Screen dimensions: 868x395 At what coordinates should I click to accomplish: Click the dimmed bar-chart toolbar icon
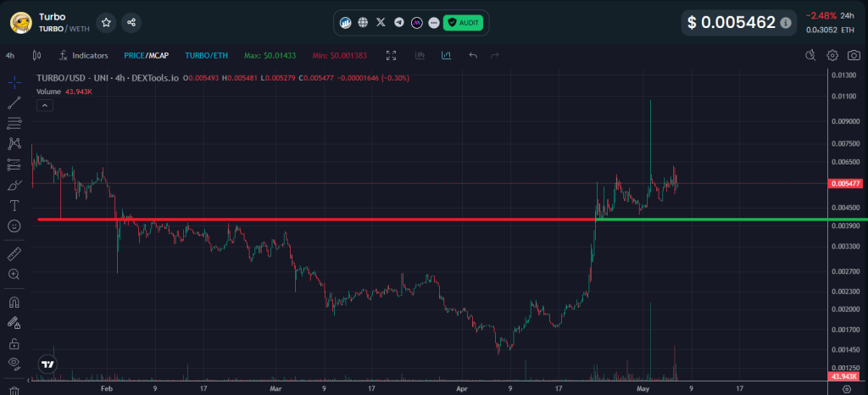pyautogui.click(x=420, y=55)
